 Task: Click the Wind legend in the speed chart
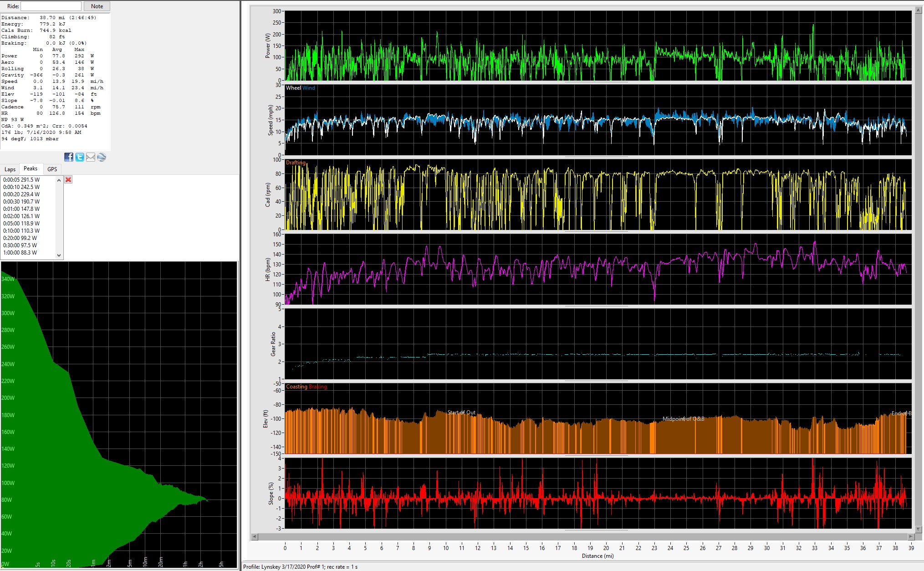(x=309, y=88)
